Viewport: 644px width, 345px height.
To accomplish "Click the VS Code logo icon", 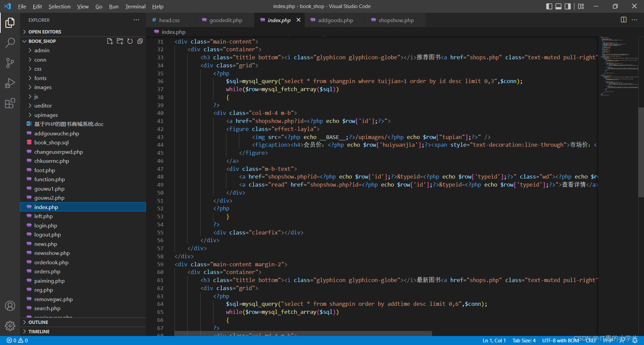I will [x=7, y=6].
